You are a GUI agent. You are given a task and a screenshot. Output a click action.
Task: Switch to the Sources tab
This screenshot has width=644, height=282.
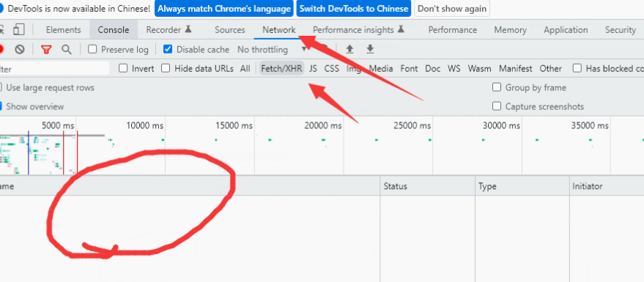(229, 30)
